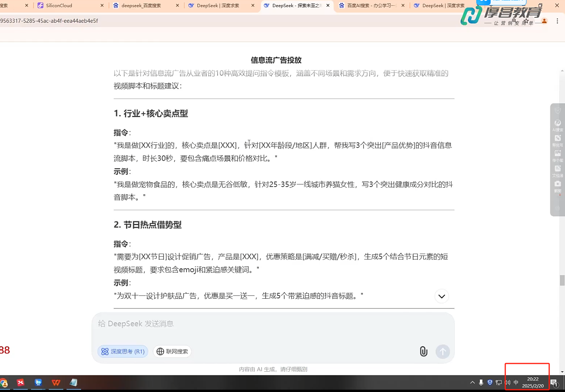Toggle 深度思考 (R1) mode

pyautogui.click(x=123, y=351)
